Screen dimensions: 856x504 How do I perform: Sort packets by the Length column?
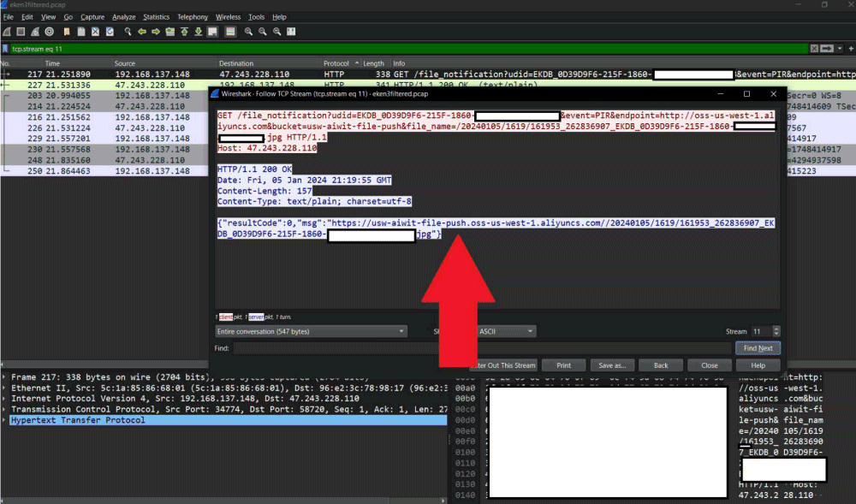(373, 63)
